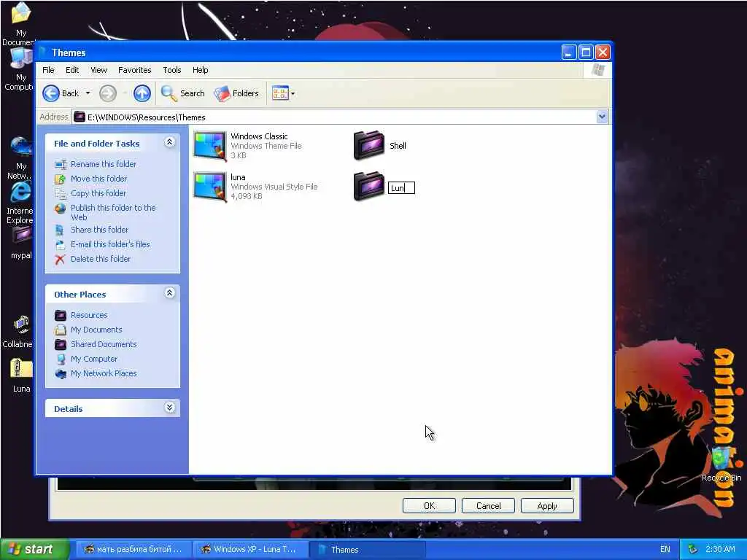Click Share this folder
The height and width of the screenshot is (560, 747).
click(x=99, y=230)
